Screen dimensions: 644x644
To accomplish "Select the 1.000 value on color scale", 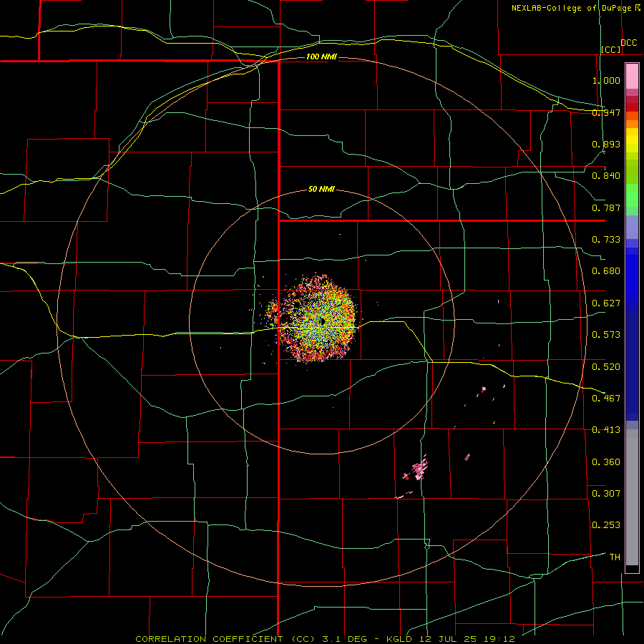I will [606, 80].
